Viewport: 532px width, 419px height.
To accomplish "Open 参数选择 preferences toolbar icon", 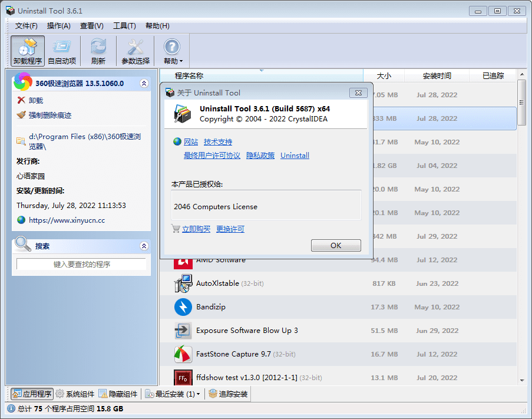I will tap(136, 51).
